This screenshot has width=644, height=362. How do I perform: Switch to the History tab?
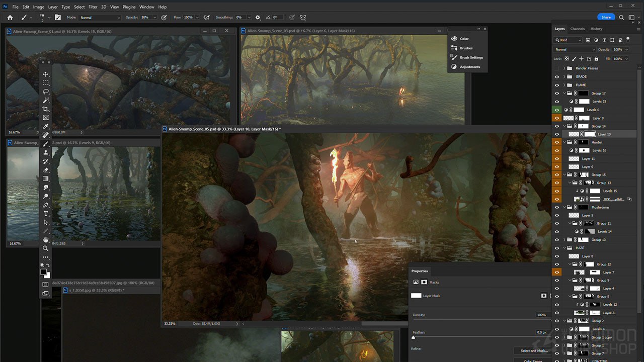[x=596, y=29]
